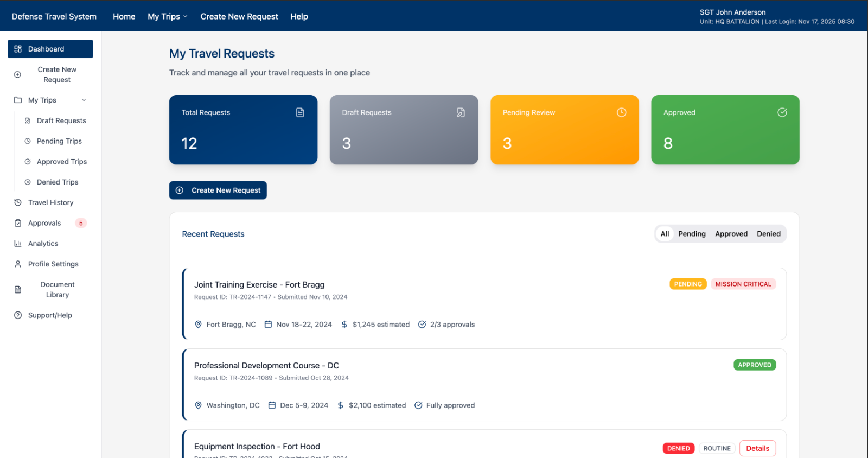Open Travel History in sidebar
868x458 pixels.
pos(50,202)
